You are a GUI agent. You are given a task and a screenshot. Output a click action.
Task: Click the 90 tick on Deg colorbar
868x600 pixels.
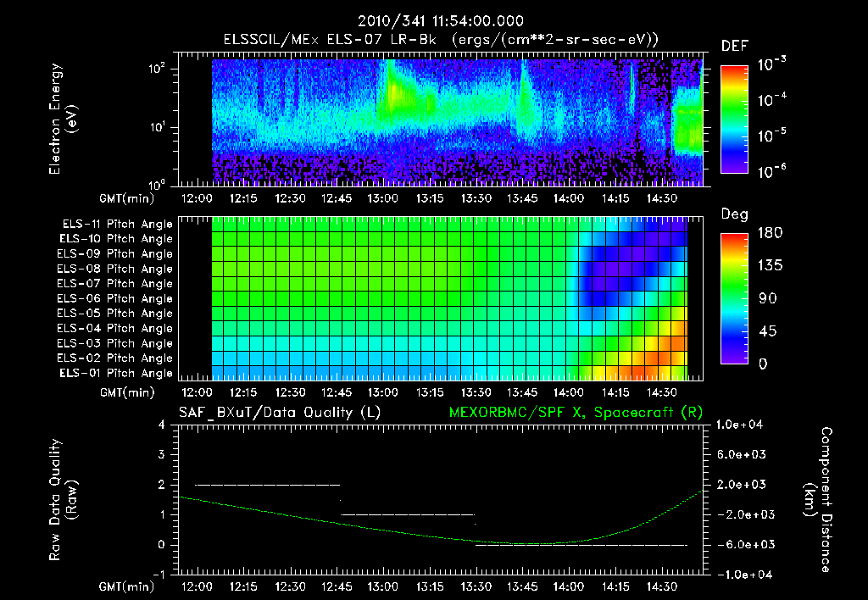point(768,298)
